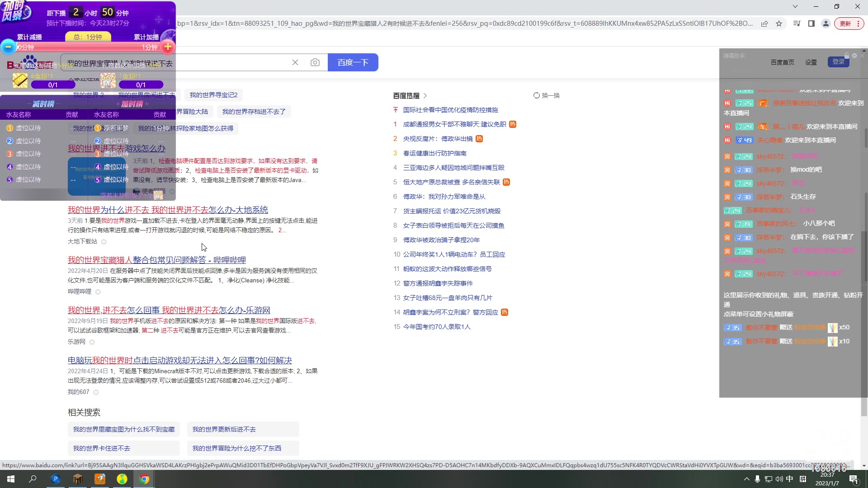Go to 百度首页 link
Screen dimensions: 868x488
(783, 62)
